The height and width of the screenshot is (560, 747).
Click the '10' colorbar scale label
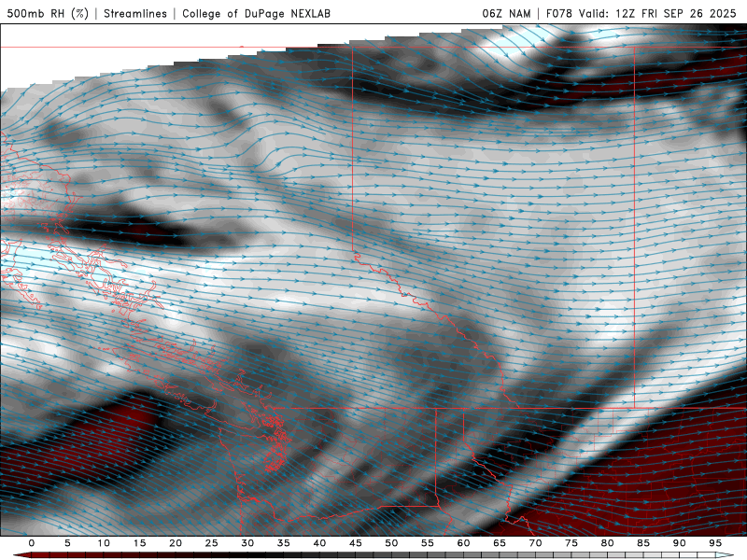click(104, 543)
